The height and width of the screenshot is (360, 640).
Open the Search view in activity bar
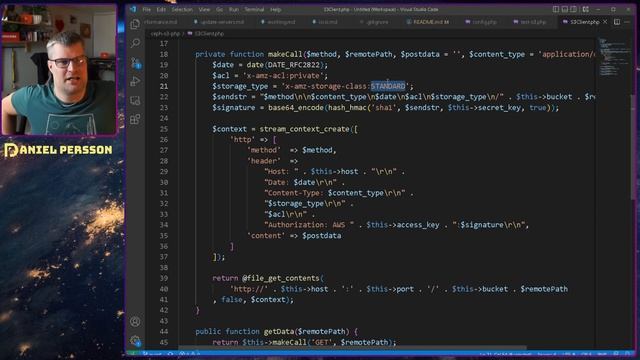coord(135,43)
